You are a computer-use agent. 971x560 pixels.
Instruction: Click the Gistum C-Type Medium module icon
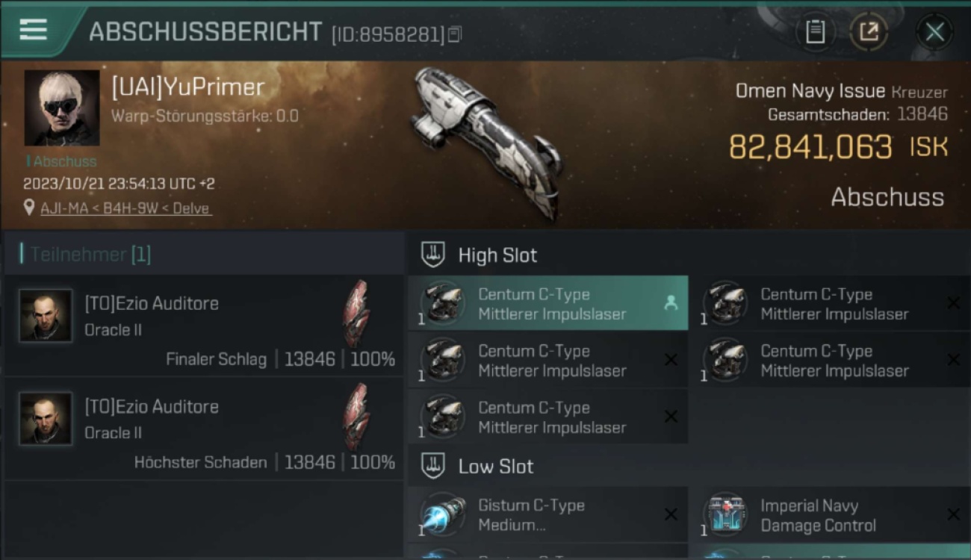(441, 515)
